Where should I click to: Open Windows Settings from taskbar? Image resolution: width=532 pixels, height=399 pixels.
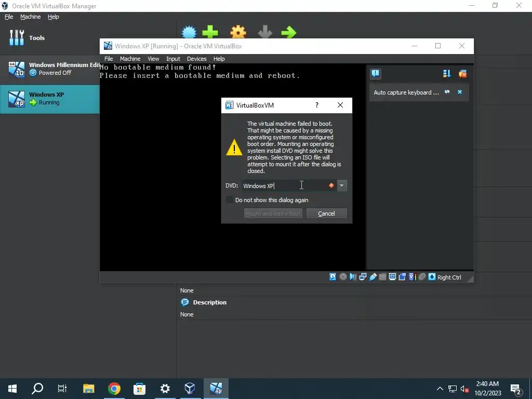click(x=165, y=389)
